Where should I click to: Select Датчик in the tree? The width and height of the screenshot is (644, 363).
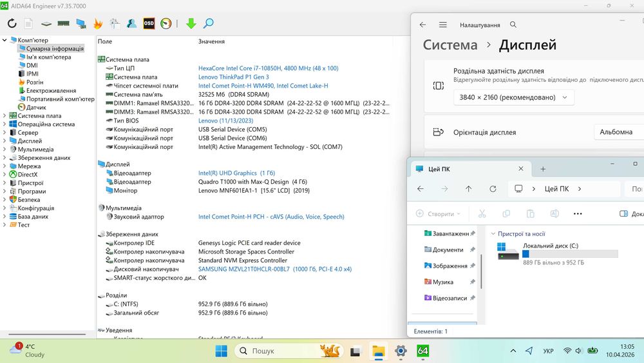pos(36,107)
